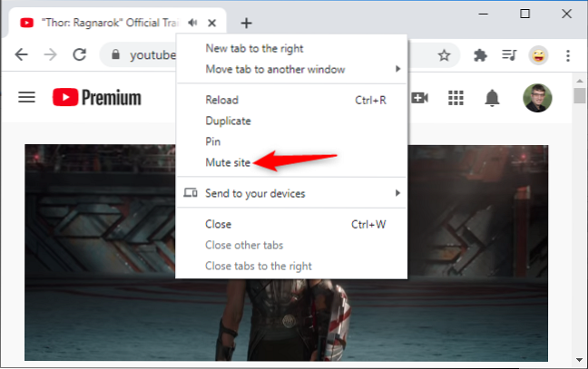The height and width of the screenshot is (369, 588).
Task: Click the Chrome profile emoji avatar
Action: (538, 55)
